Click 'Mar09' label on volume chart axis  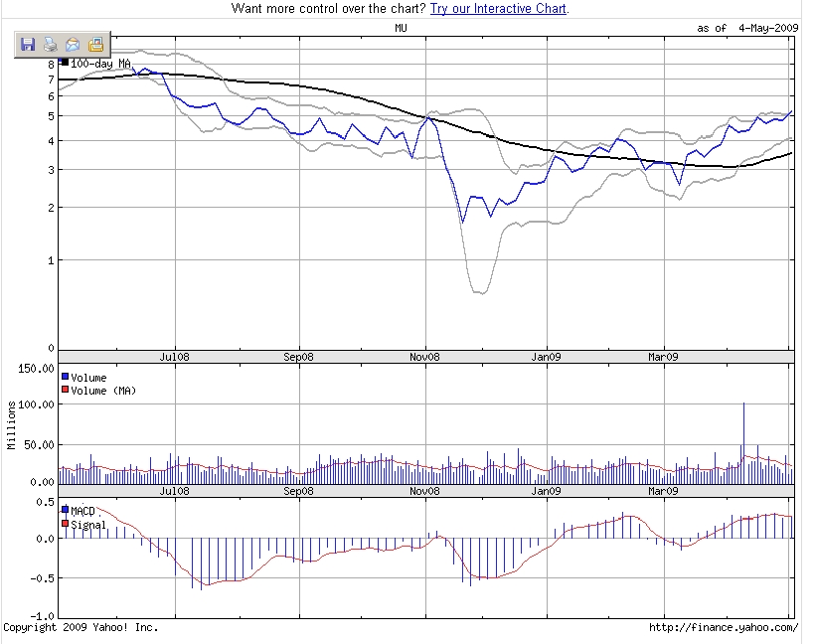click(663, 491)
